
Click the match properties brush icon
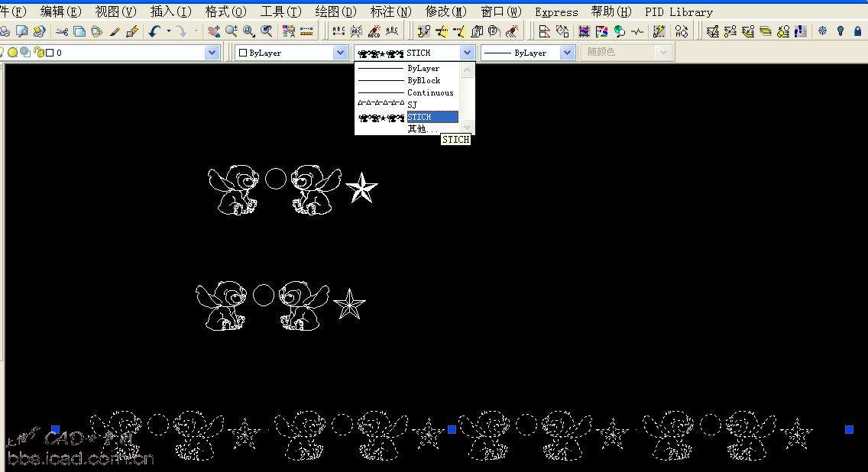click(115, 31)
